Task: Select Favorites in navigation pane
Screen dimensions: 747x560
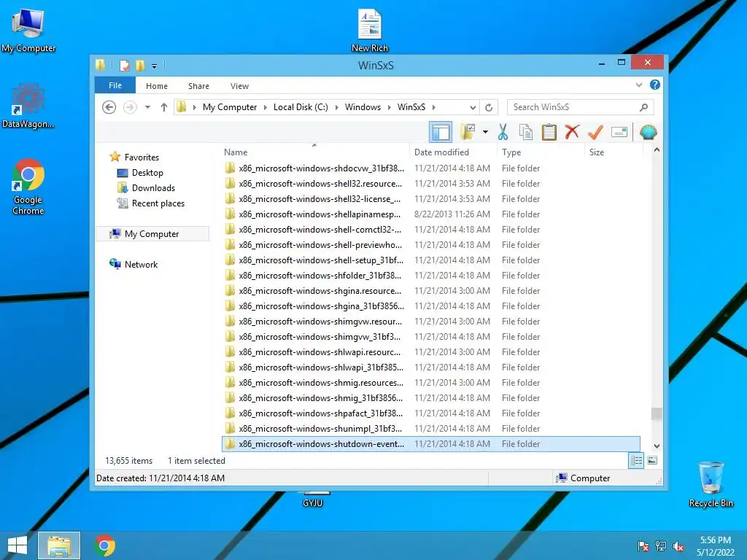Action: coord(142,157)
